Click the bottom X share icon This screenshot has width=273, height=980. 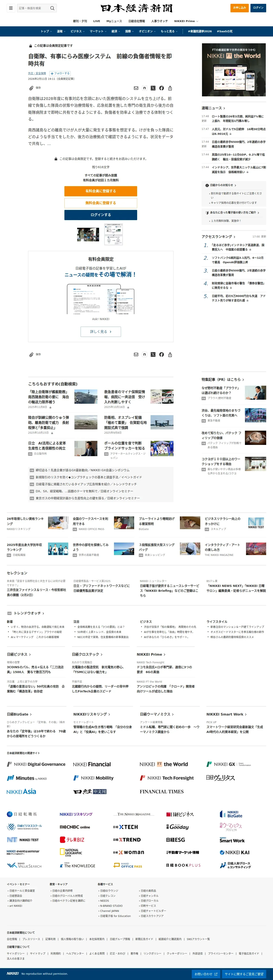(x=153, y=354)
